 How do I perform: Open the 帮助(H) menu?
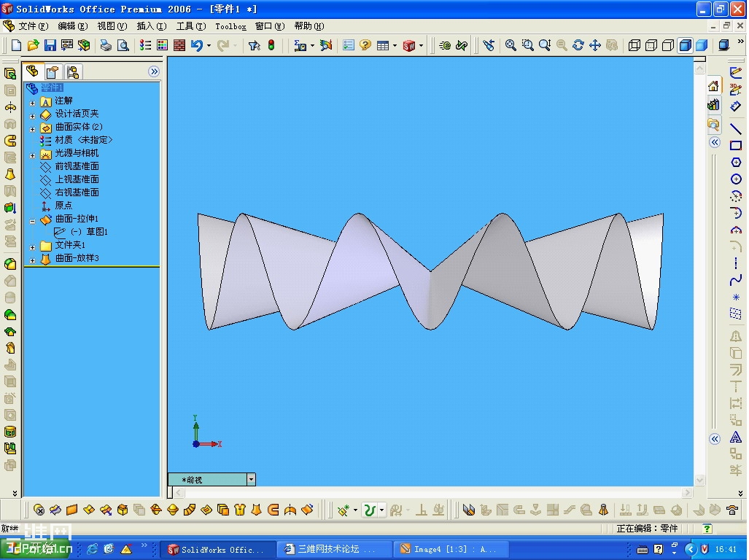coord(309,26)
